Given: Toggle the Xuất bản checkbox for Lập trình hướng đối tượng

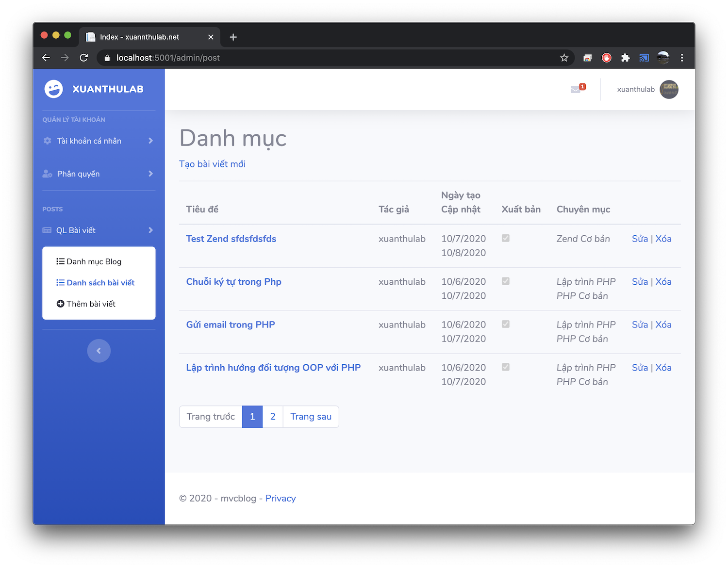Looking at the screenshot, I should coord(506,367).
